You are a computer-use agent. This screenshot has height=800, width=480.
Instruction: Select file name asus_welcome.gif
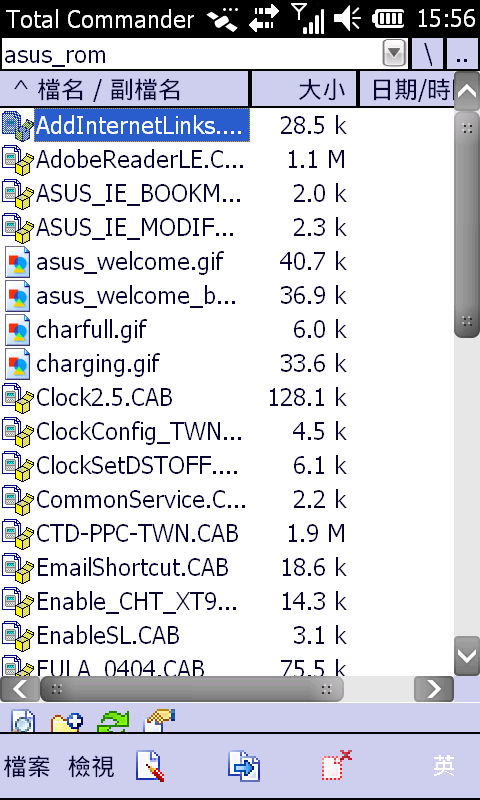(130, 262)
